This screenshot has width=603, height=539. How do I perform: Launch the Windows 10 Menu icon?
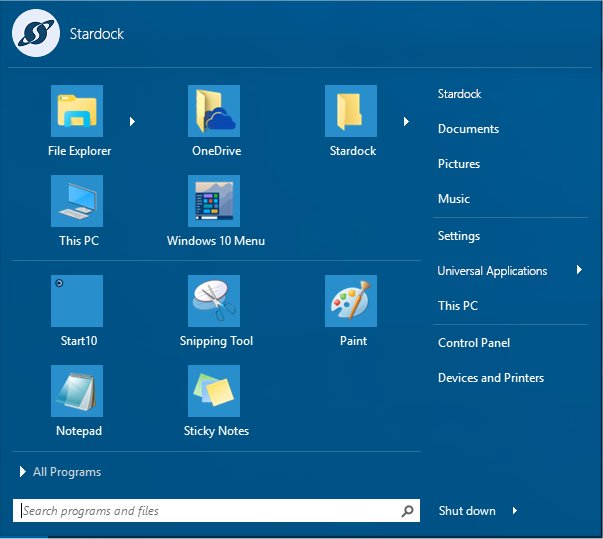214,201
